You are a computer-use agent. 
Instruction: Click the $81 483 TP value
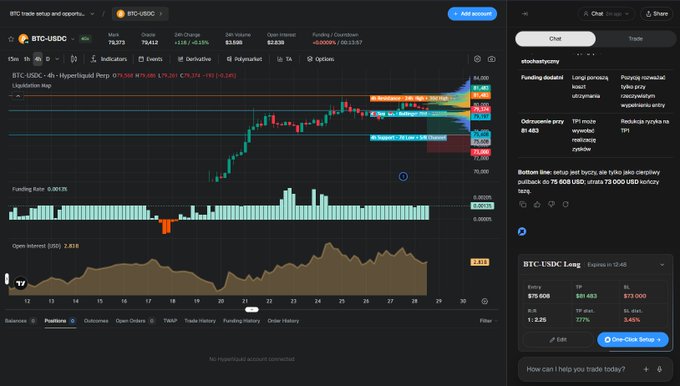tap(586, 296)
